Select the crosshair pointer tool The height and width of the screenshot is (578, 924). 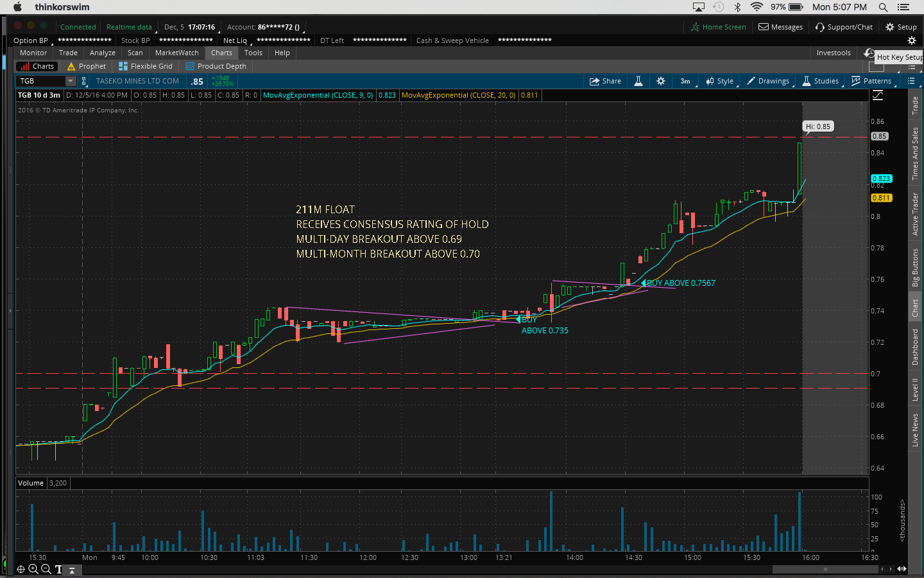(x=21, y=569)
